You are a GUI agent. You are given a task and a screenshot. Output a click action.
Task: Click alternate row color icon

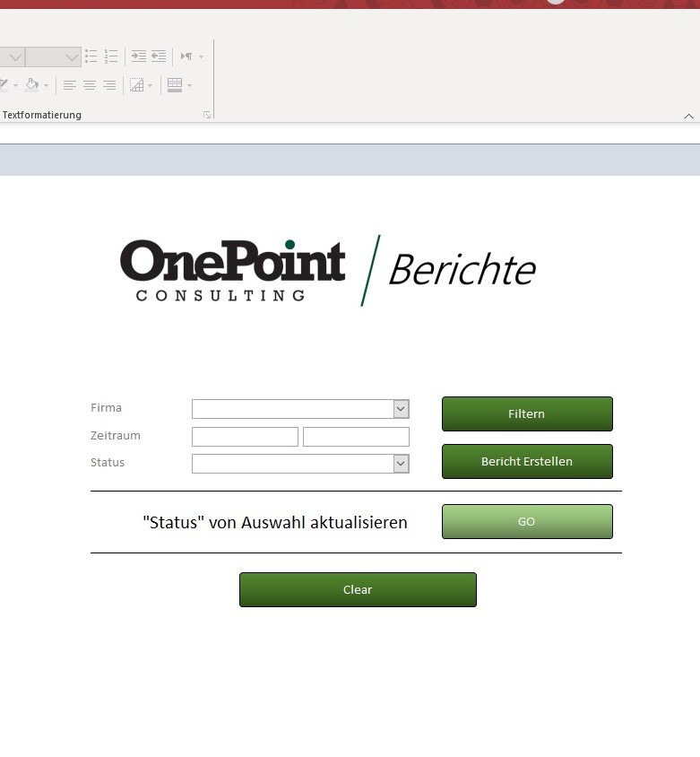[175, 85]
